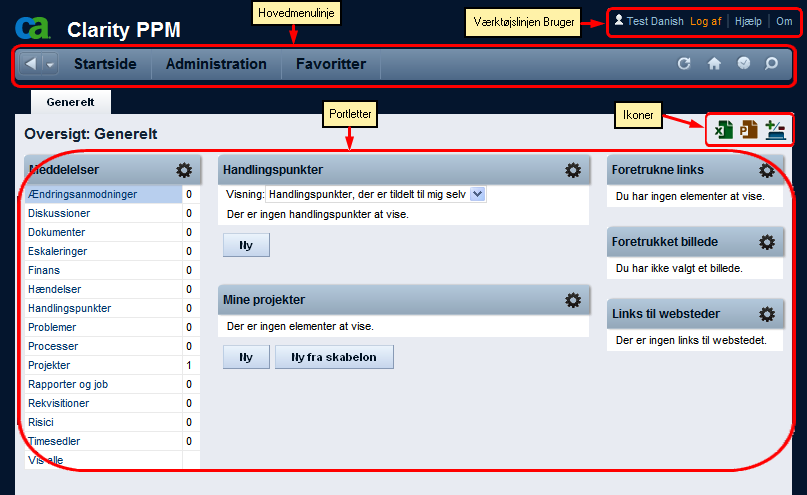The height and width of the screenshot is (495, 807).
Task: Open the Meddelelser portlet gear options
Action: (x=184, y=170)
